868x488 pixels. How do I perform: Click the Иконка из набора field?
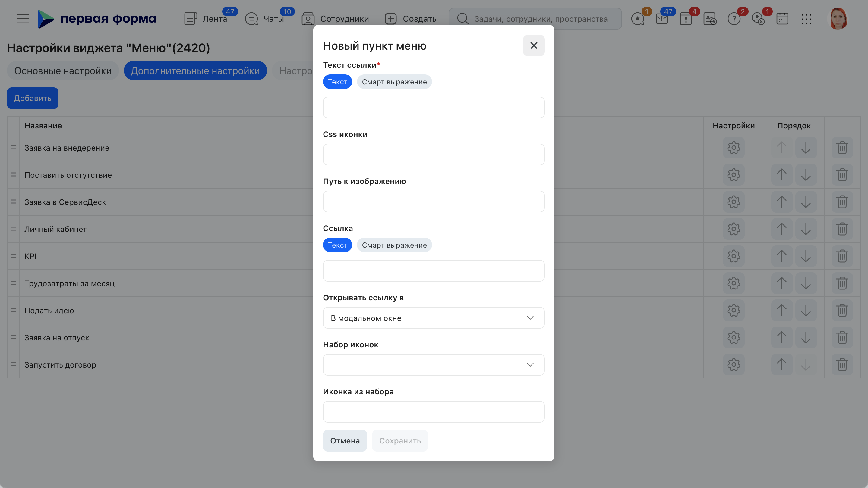pyautogui.click(x=434, y=411)
